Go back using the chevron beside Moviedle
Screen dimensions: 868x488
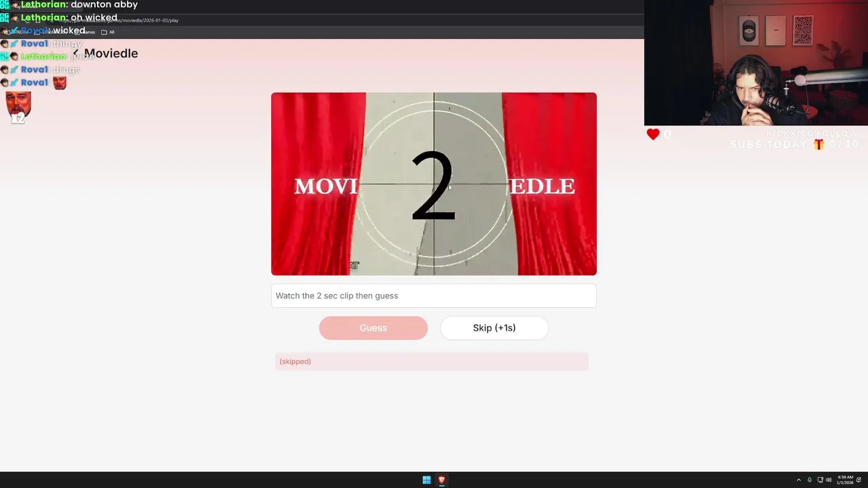[x=76, y=53]
